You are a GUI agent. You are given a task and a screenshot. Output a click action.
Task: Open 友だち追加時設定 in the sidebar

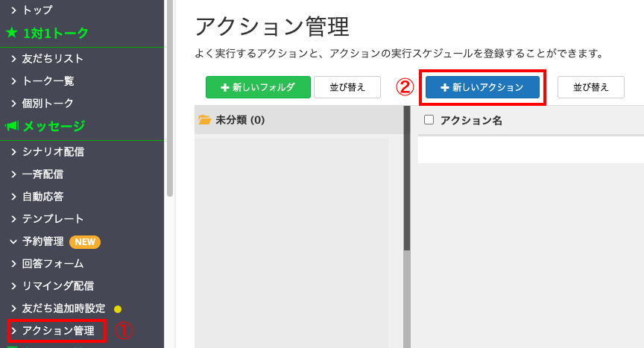[x=63, y=309]
